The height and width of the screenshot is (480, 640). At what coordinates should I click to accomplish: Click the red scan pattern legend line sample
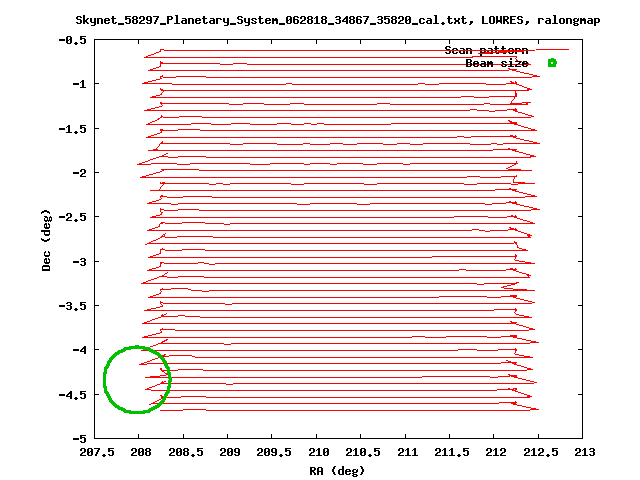[552, 49]
